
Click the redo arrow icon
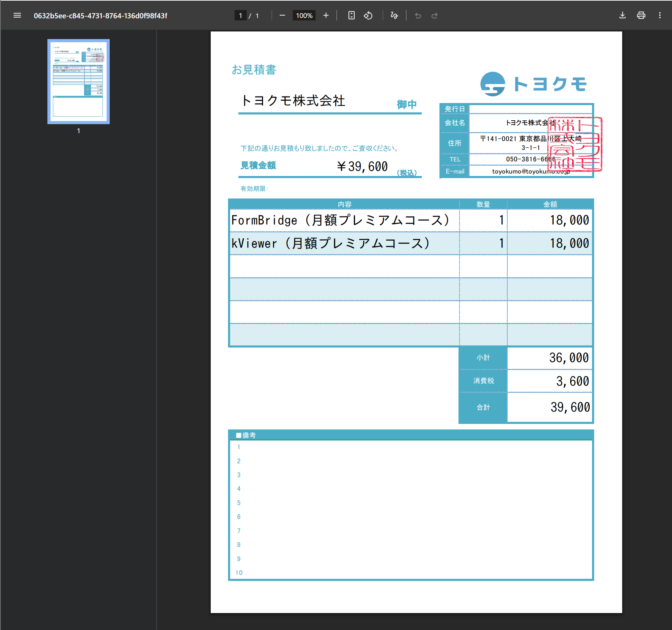pyautogui.click(x=435, y=15)
